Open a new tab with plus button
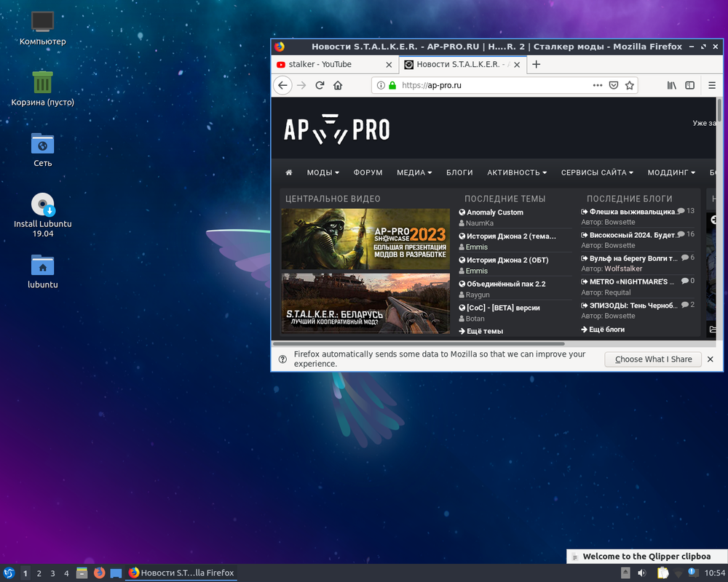This screenshot has width=728, height=582. pyautogui.click(x=537, y=65)
